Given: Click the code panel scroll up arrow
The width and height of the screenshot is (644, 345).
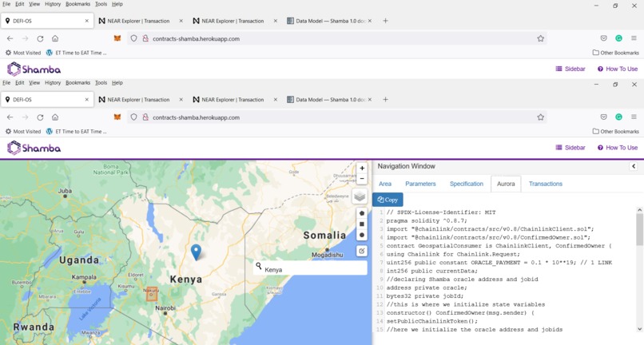Looking at the screenshot, I should [639, 210].
